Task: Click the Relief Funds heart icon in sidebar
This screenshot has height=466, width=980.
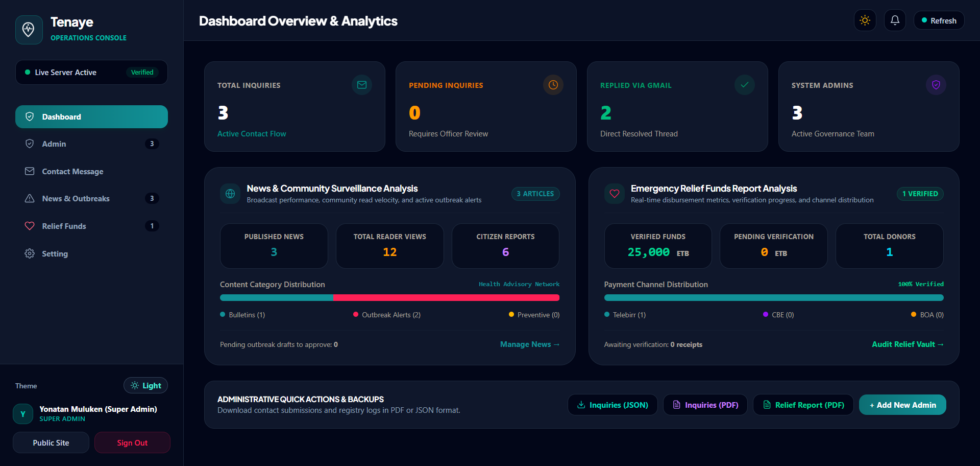Action: [30, 226]
